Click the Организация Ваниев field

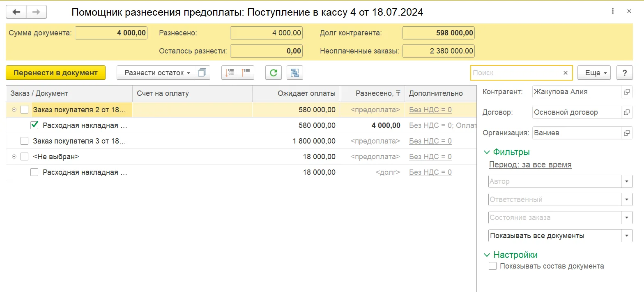[x=576, y=133]
